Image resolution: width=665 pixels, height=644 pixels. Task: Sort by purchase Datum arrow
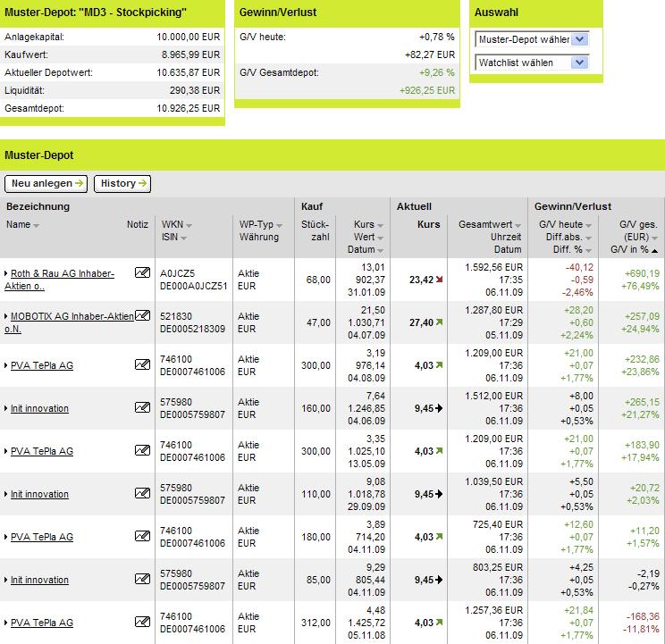[x=380, y=251]
